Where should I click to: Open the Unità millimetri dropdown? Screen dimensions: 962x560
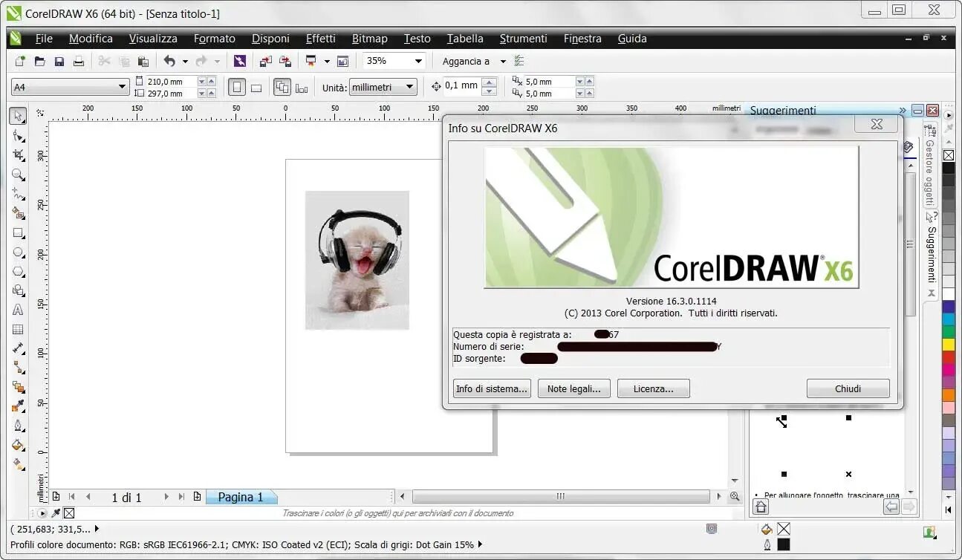pyautogui.click(x=409, y=88)
